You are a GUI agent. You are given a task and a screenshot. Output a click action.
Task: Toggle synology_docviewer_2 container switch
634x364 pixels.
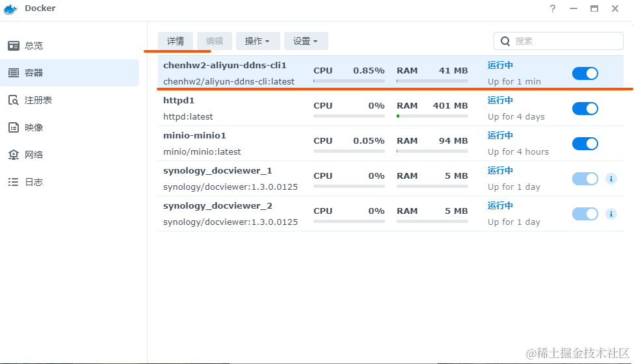[585, 214]
